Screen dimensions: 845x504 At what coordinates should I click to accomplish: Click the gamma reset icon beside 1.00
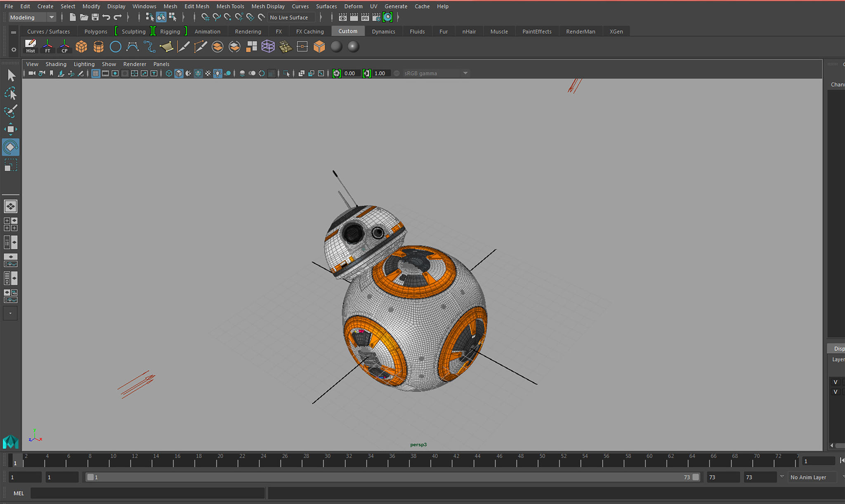tap(366, 73)
